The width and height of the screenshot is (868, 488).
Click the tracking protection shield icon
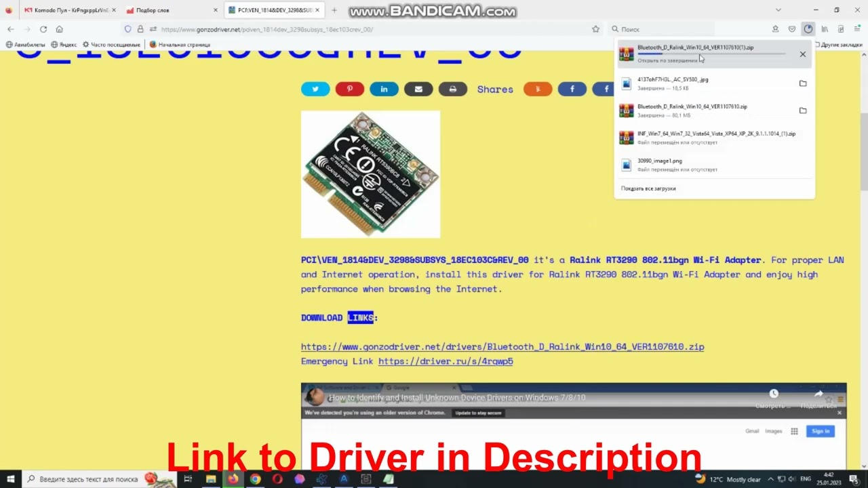coord(127,29)
